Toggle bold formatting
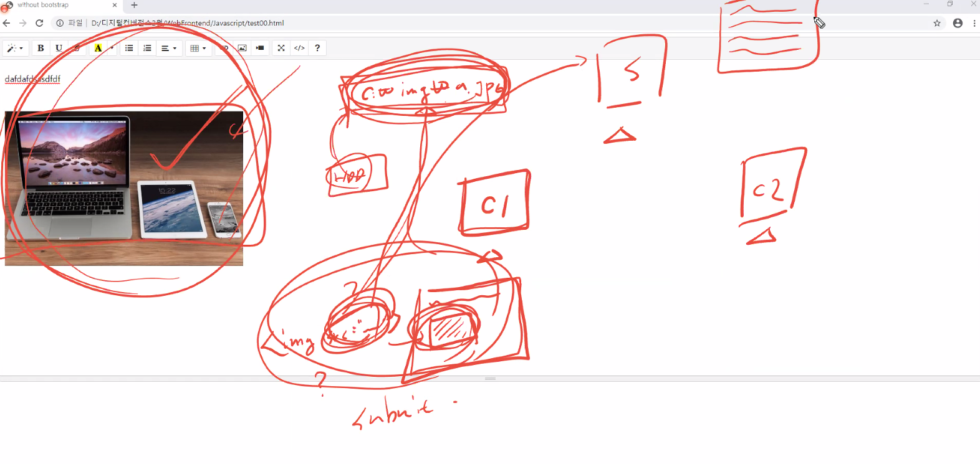 [x=41, y=48]
